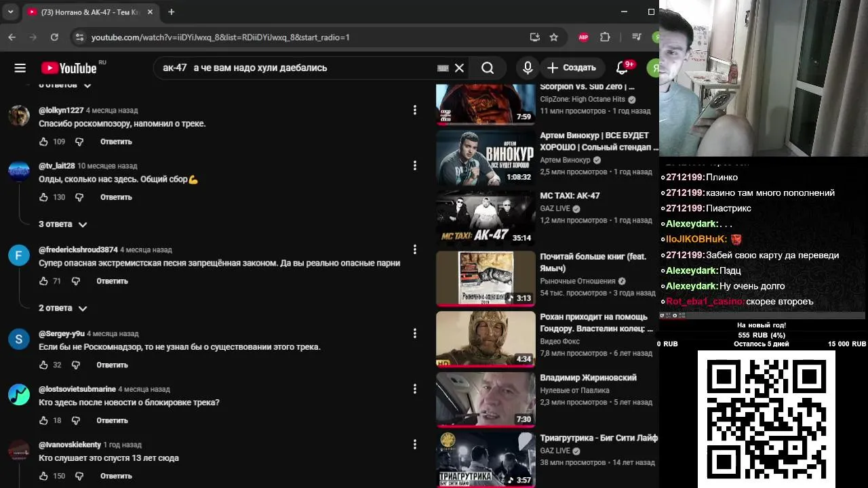Like the comment by @Sergey-y9u
The width and height of the screenshot is (868, 488).
43,365
